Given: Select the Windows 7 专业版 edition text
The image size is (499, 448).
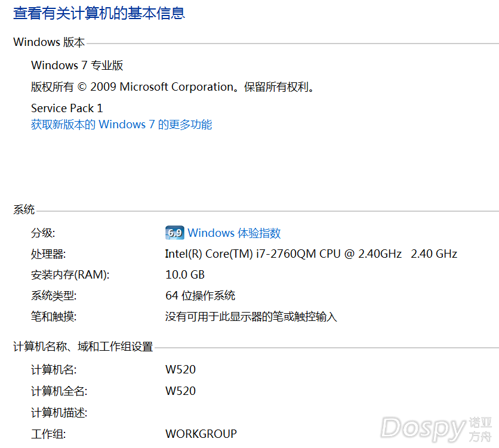Looking at the screenshot, I should coord(77,66).
